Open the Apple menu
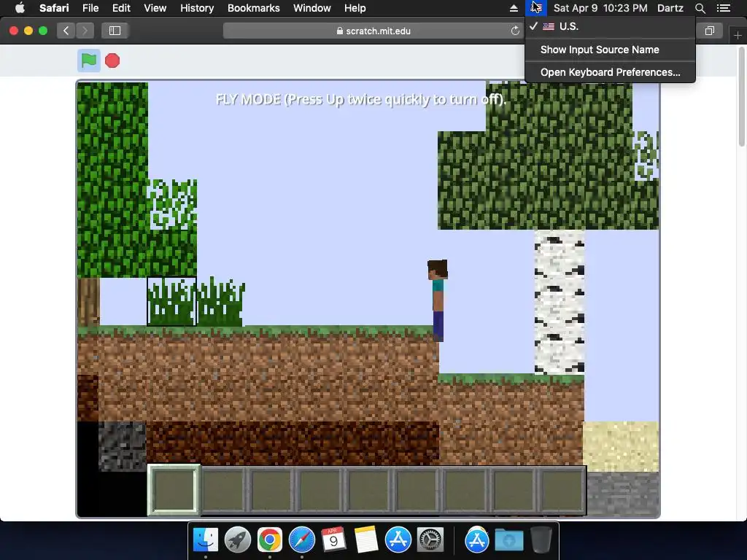747x560 pixels. pyautogui.click(x=20, y=8)
